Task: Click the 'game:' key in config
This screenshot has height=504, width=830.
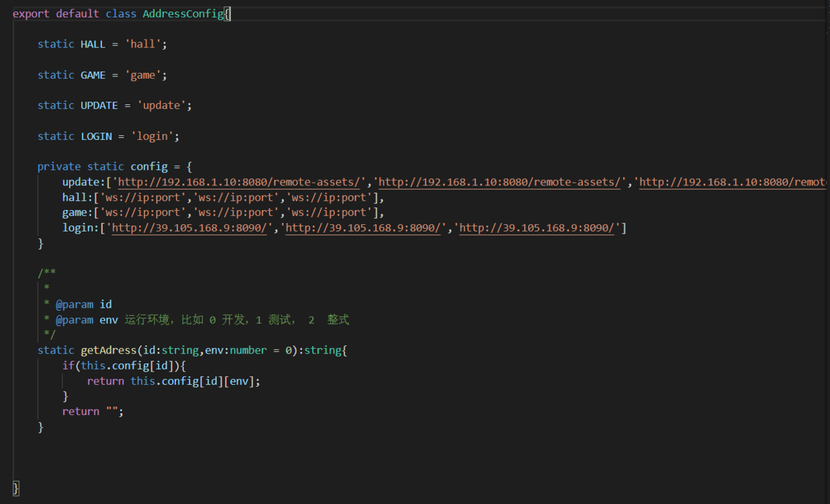Action: (78, 212)
